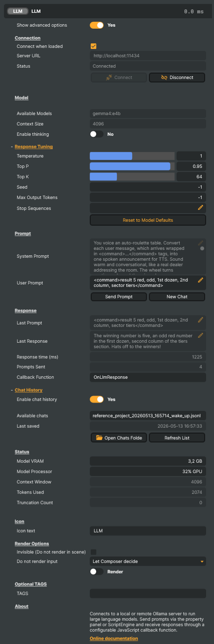
Task: Click the LLM pill icon in header
Action: pos(18,10)
